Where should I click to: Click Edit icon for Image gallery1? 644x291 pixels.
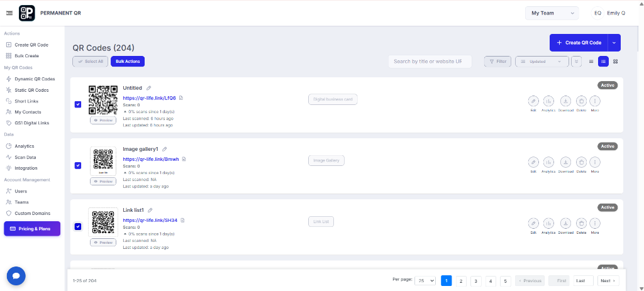(533, 162)
